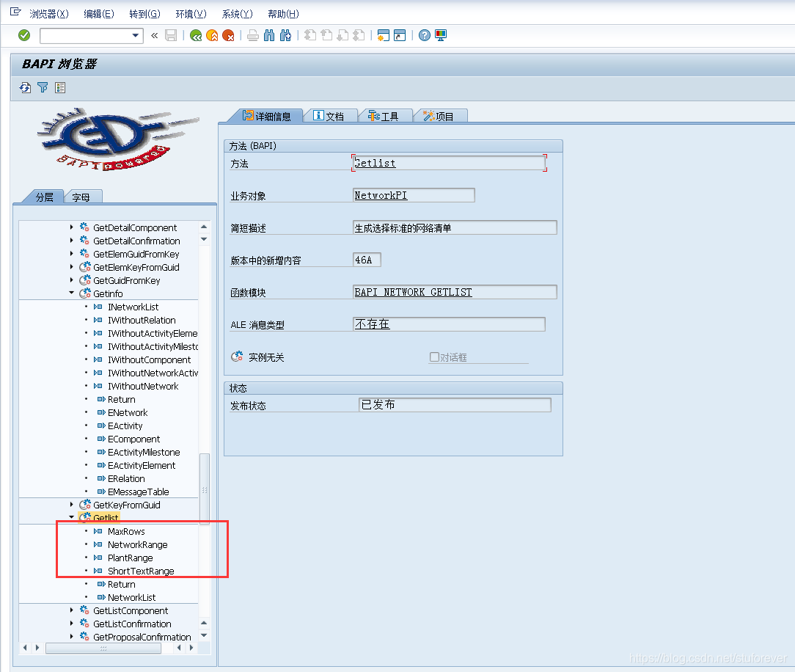Select the NetworkRange parameter
Screen dimensions: 795x672
click(x=137, y=544)
